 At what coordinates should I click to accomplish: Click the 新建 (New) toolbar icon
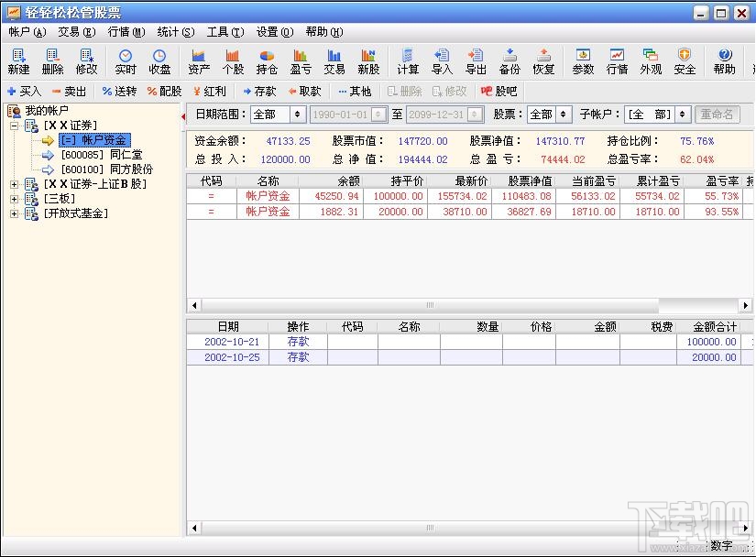click(18, 61)
